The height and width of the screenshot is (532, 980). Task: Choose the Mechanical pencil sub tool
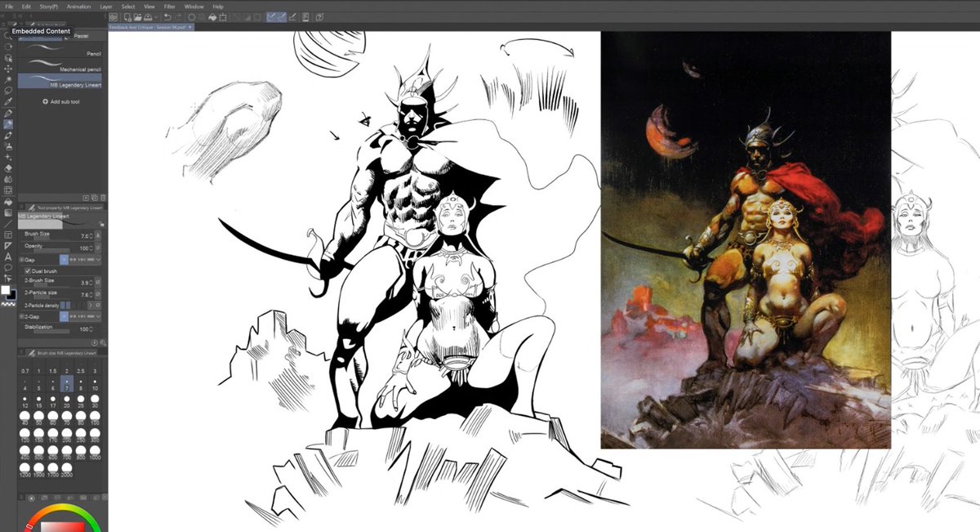point(60,66)
